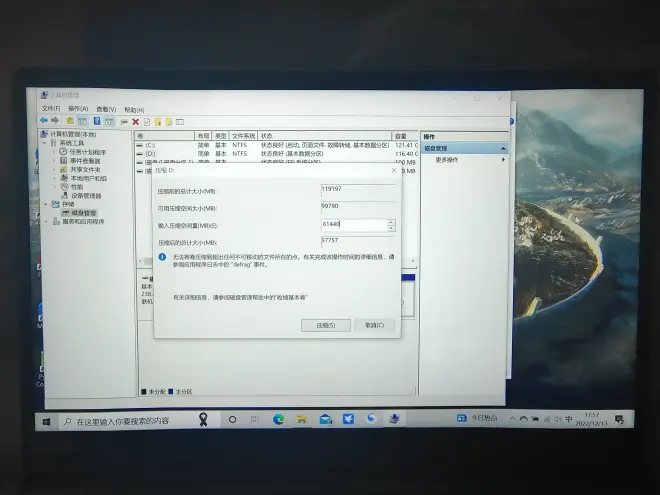Decrease shrink amount with down spinner
The width and height of the screenshot is (660, 495).
coord(392,228)
